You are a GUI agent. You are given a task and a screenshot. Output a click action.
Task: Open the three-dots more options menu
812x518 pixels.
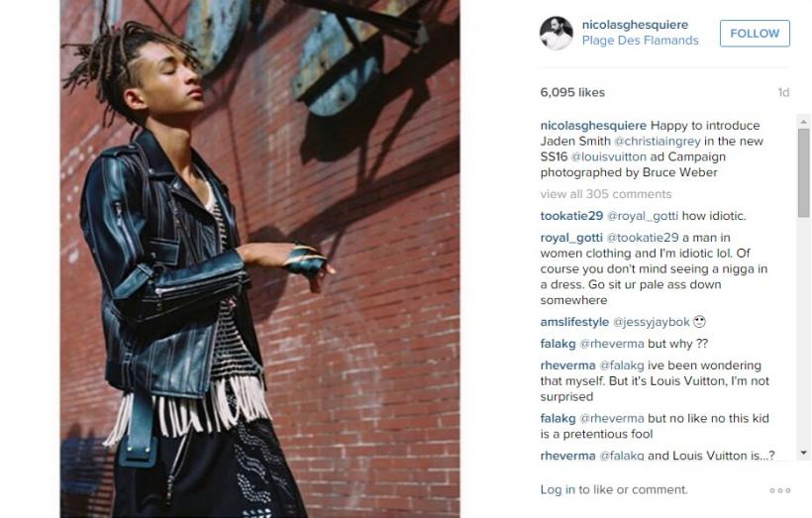click(x=780, y=490)
